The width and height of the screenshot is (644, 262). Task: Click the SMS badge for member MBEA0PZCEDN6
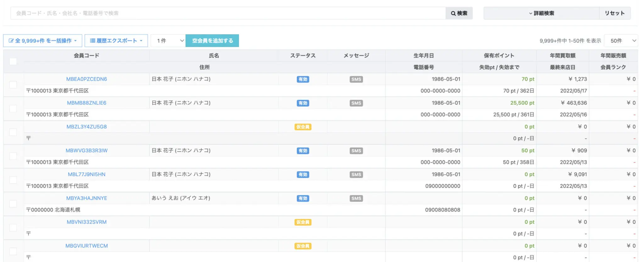click(x=356, y=79)
